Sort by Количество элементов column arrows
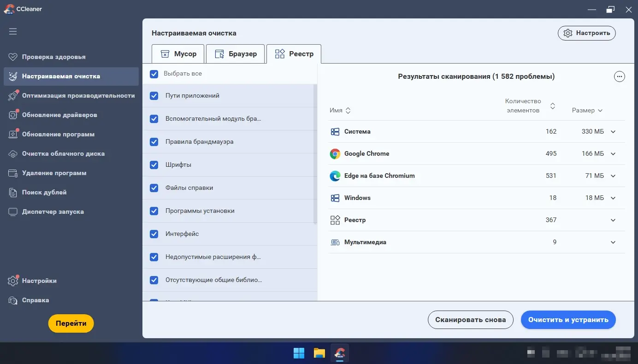This screenshot has width=638, height=364. pyautogui.click(x=553, y=106)
